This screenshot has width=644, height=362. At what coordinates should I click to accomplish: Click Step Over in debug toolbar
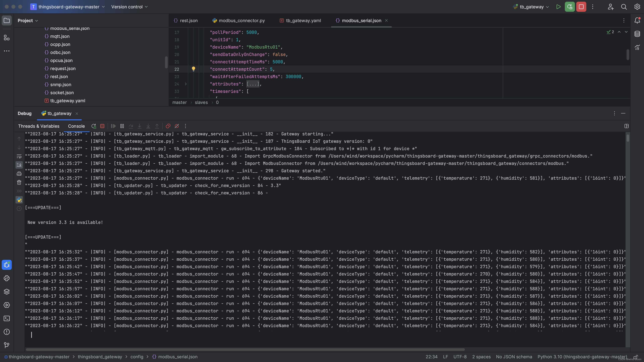131,126
